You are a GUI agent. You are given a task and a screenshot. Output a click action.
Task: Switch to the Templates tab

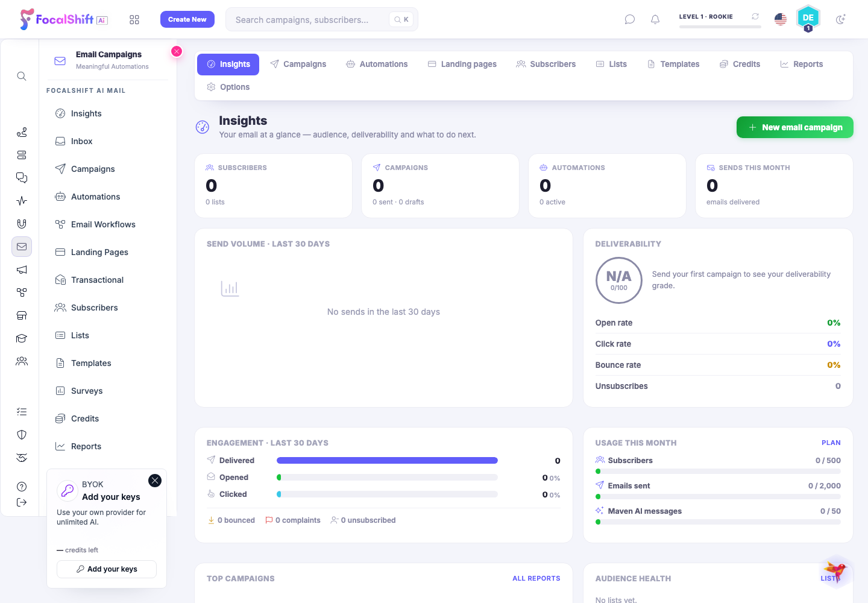(673, 64)
